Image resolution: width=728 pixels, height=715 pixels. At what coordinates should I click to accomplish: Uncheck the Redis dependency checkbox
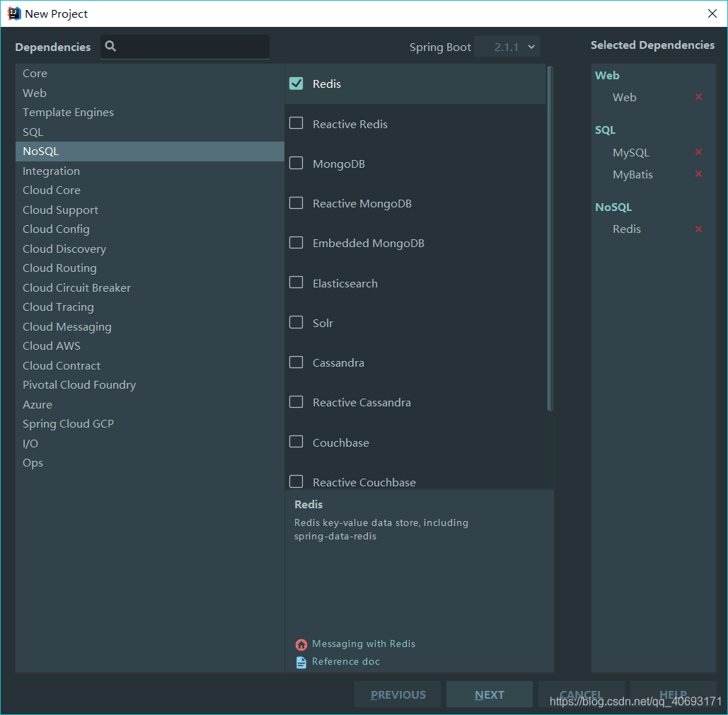tap(296, 84)
